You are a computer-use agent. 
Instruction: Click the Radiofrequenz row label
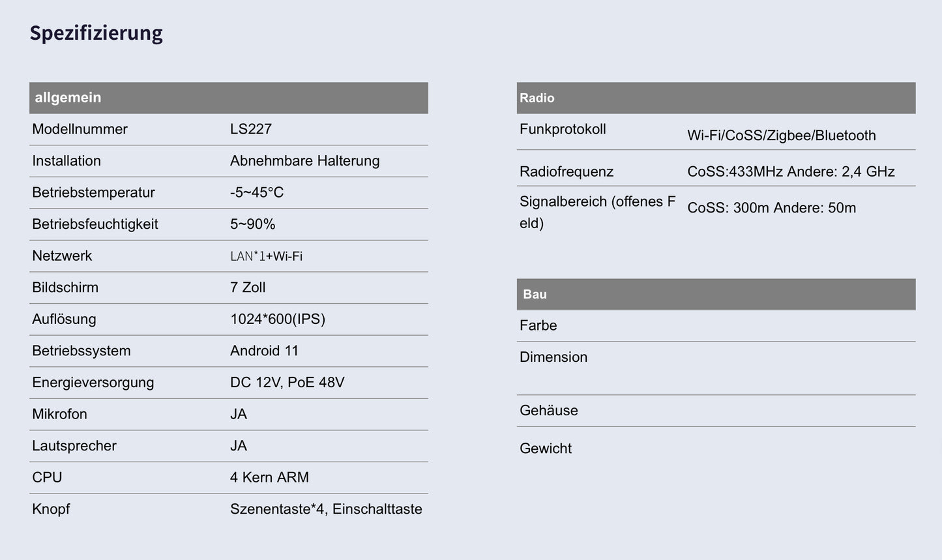[567, 171]
